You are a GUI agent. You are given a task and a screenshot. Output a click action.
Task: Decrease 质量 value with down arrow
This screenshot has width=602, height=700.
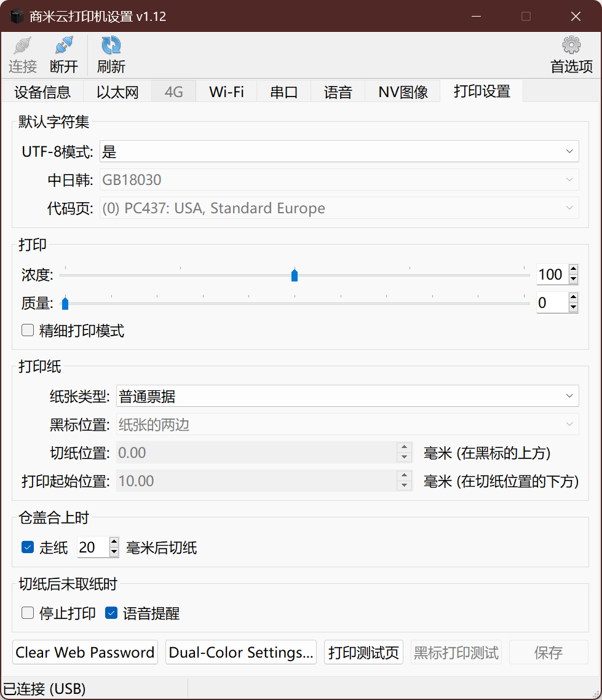pos(573,307)
